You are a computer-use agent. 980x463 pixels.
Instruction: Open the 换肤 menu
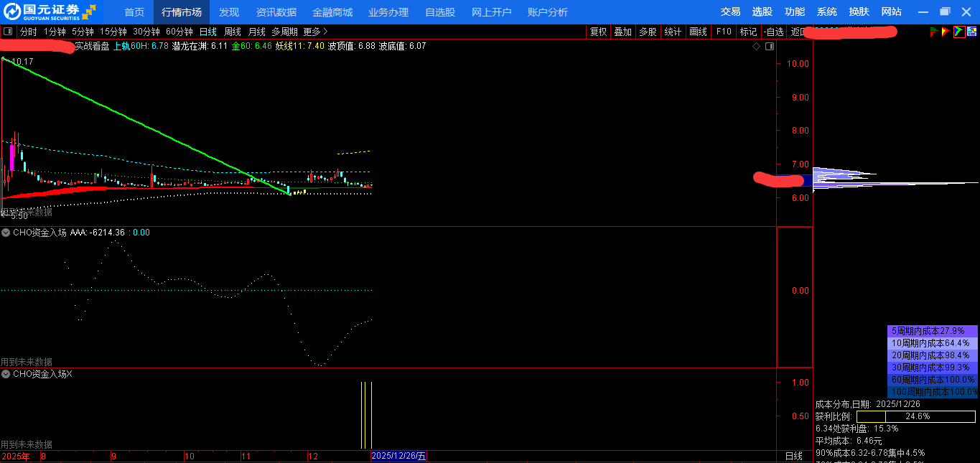pos(859,11)
